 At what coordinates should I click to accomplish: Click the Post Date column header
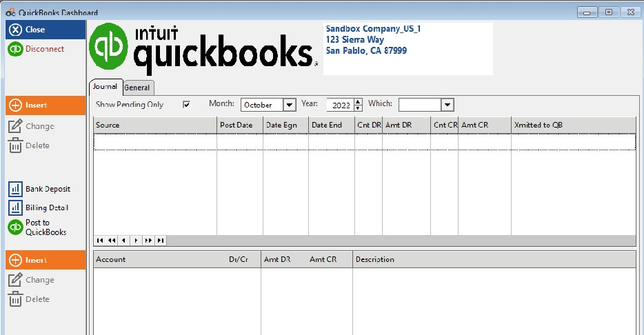pyautogui.click(x=240, y=125)
